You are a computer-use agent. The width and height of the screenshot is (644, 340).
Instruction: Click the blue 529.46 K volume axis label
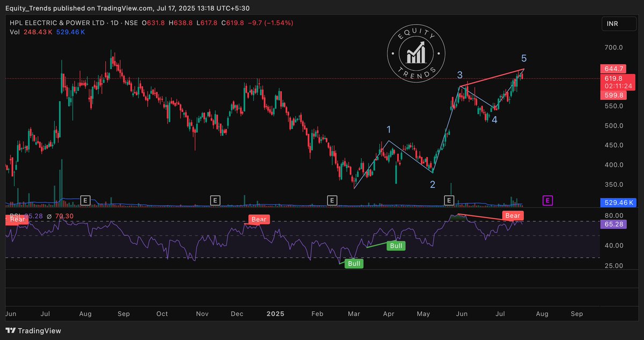point(619,202)
